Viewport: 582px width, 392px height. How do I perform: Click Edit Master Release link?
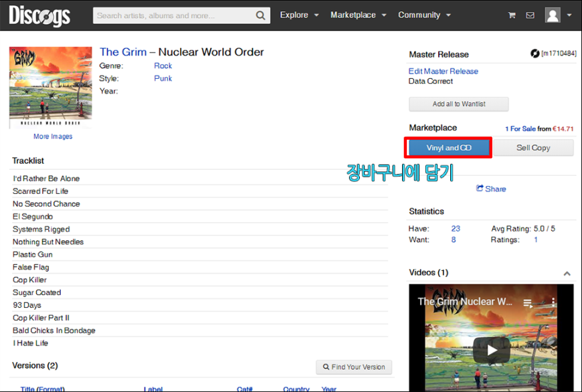(x=443, y=71)
